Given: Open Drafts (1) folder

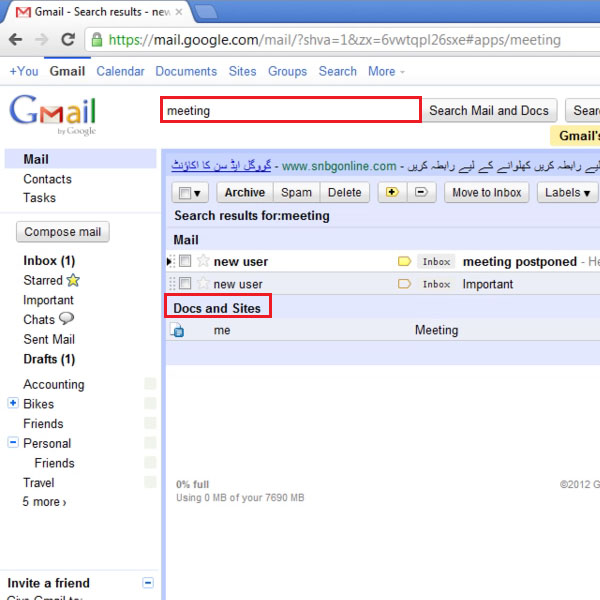Looking at the screenshot, I should pos(49,359).
